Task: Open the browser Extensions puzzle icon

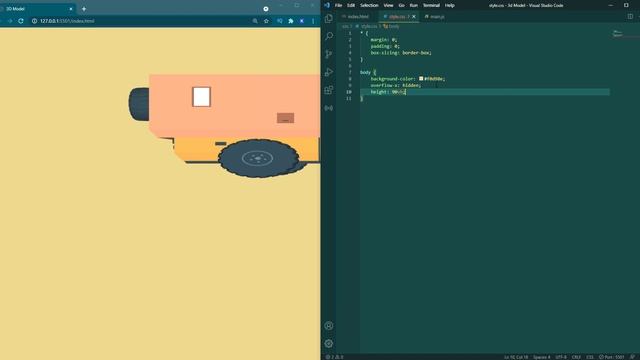Action: coord(291,21)
